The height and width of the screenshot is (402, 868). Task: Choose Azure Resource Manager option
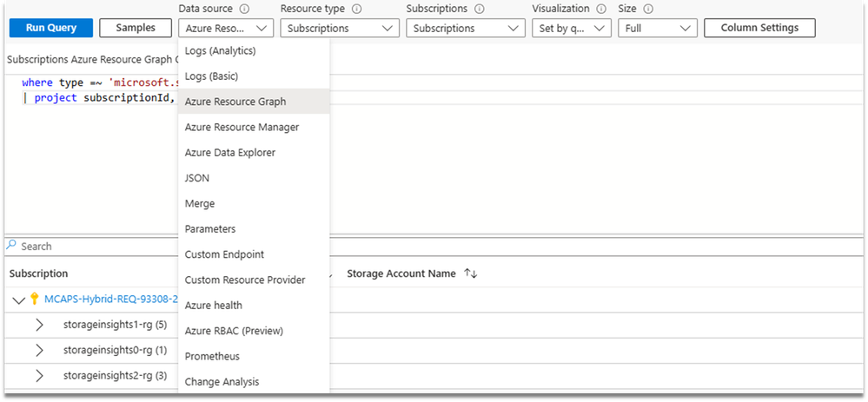click(254, 127)
